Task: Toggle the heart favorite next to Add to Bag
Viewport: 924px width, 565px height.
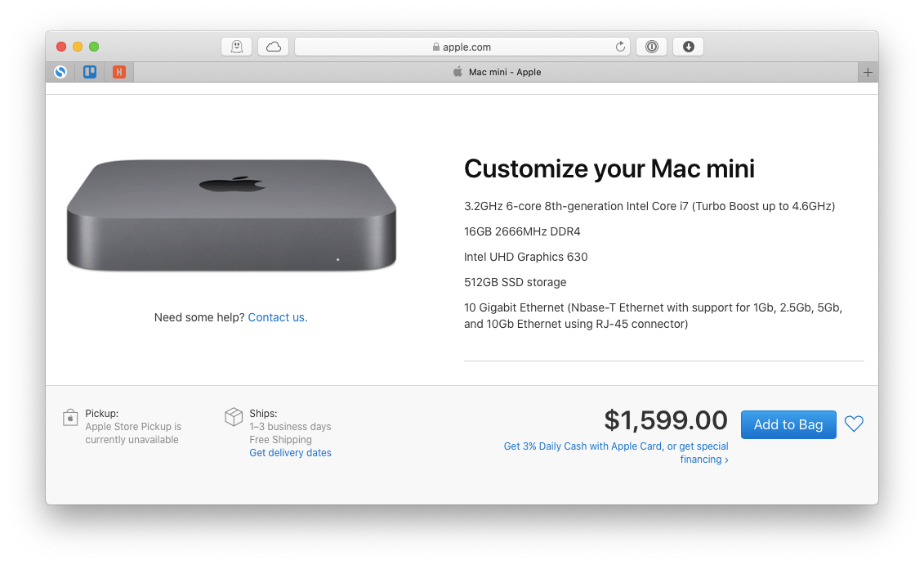Action: click(854, 424)
